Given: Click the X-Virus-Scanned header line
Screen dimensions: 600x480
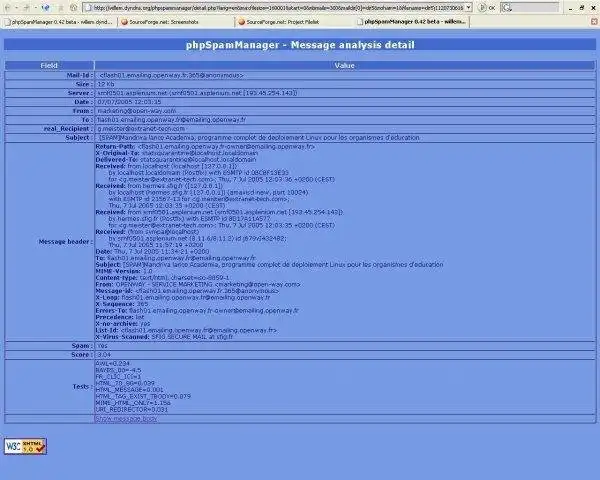Looking at the screenshot, I should point(164,337).
